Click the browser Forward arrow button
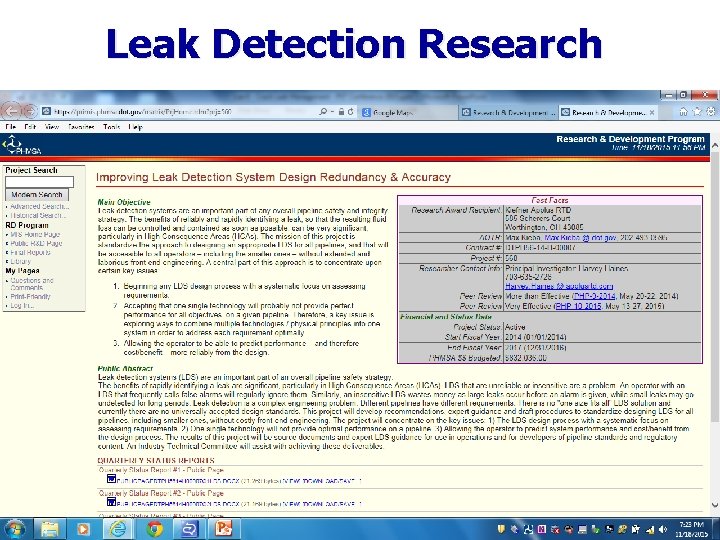Viewport: 720px width, 540px height. click(30, 112)
